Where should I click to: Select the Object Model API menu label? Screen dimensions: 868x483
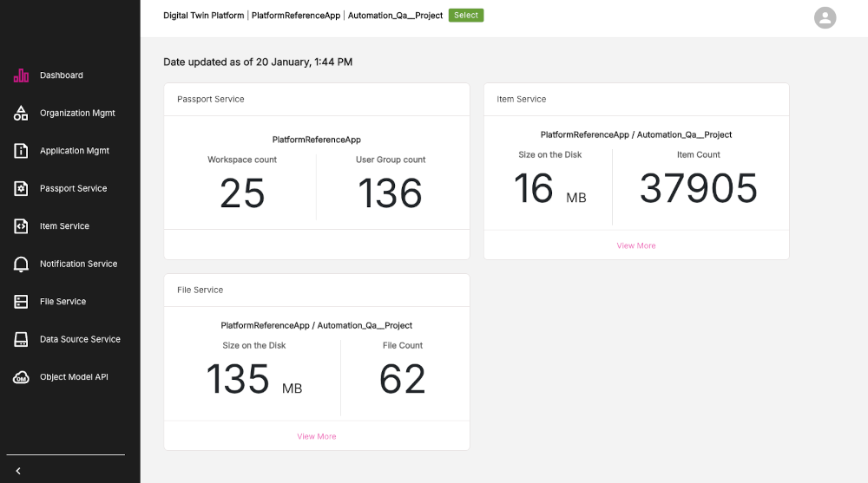click(x=74, y=377)
